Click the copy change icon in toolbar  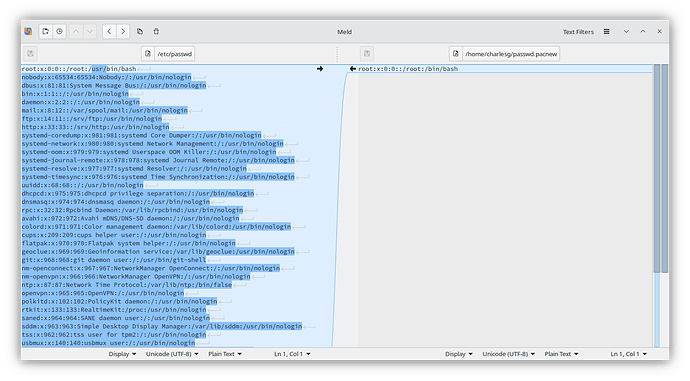[x=140, y=31]
